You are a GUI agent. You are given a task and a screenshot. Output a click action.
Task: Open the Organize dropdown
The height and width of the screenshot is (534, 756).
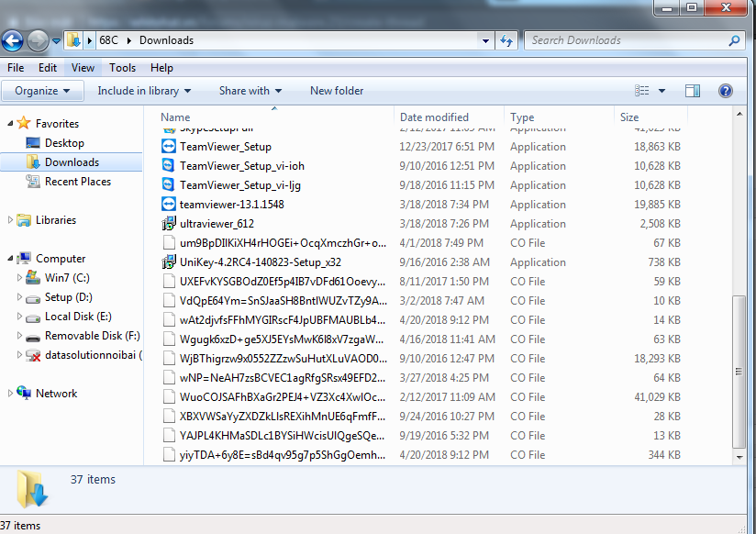[42, 91]
